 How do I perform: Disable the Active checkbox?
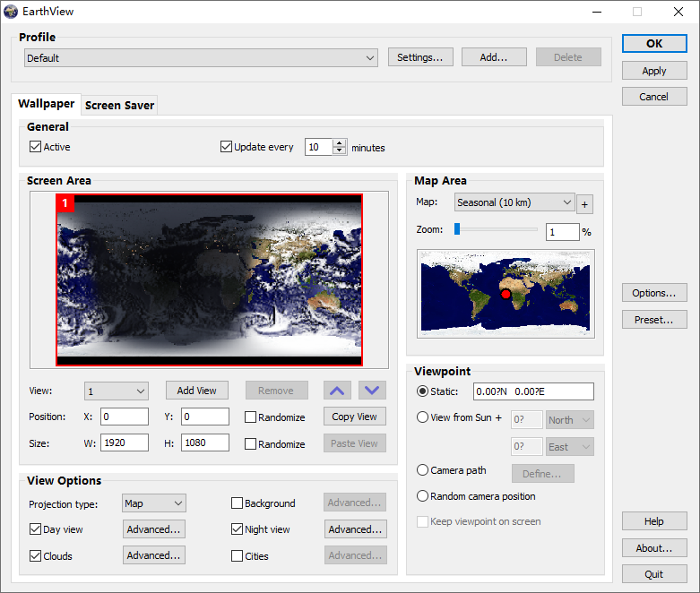[36, 147]
